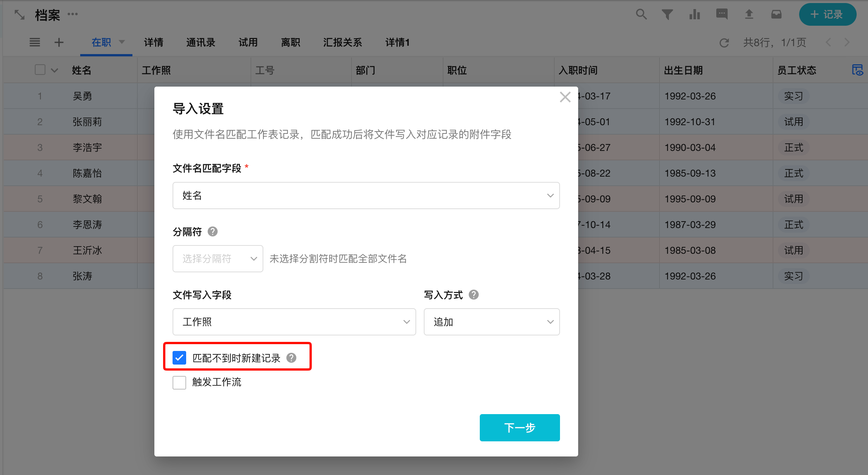Open the 文件名匹配字段 dropdown showing 姓名
This screenshot has width=868, height=475.
[366, 196]
